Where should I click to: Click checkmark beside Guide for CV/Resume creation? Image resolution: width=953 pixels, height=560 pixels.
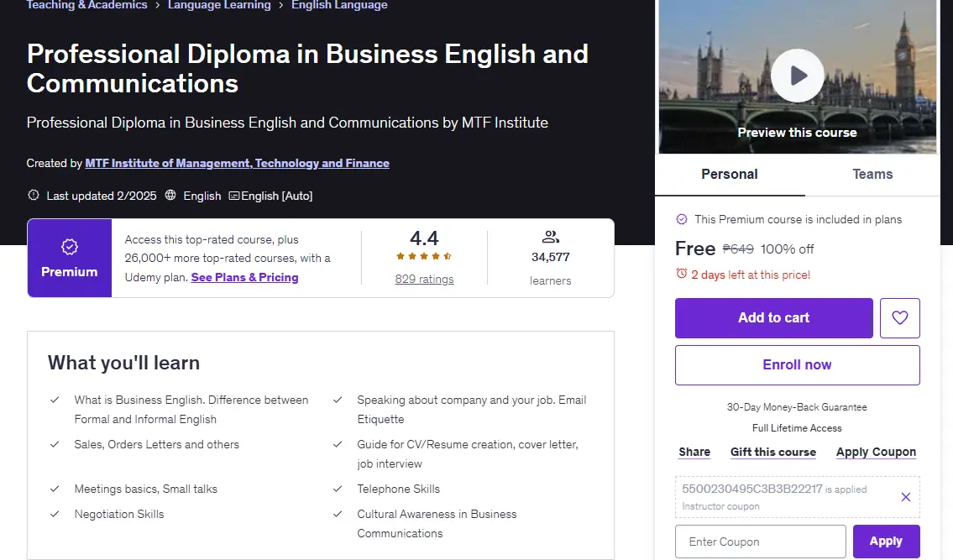pyautogui.click(x=338, y=444)
